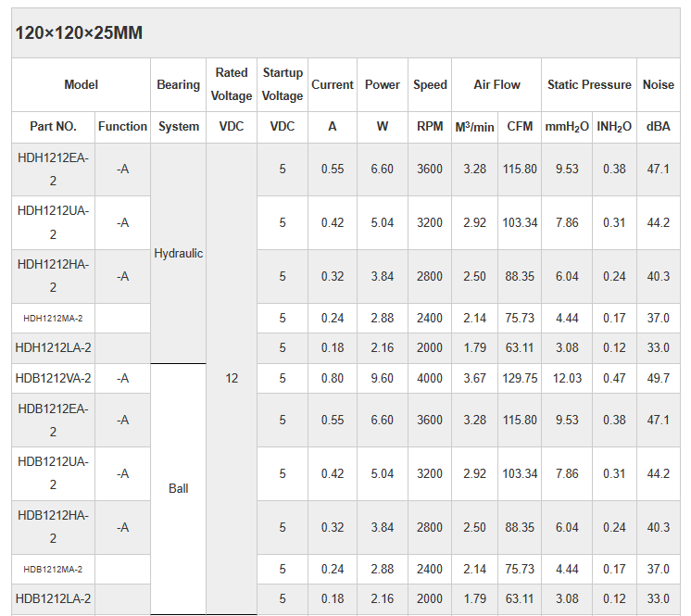This screenshot has width=691, height=616.
Task: Select the Model column header
Action: 81,84
